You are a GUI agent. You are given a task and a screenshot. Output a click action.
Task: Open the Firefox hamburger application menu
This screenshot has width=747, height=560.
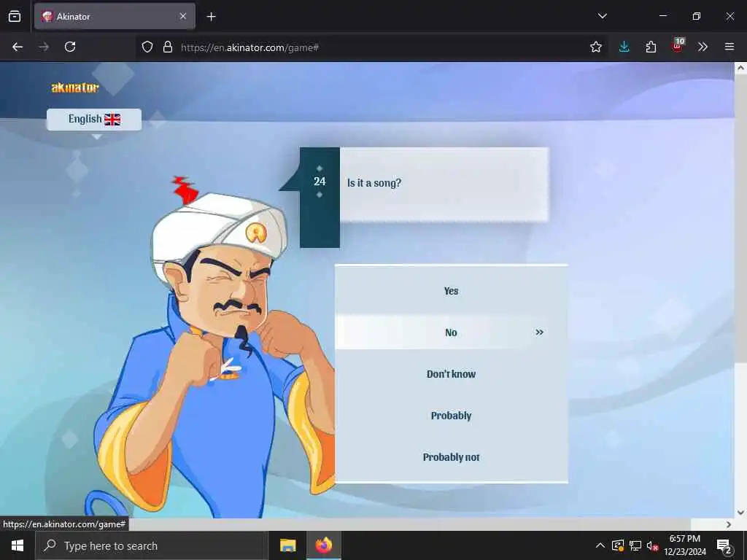click(729, 47)
